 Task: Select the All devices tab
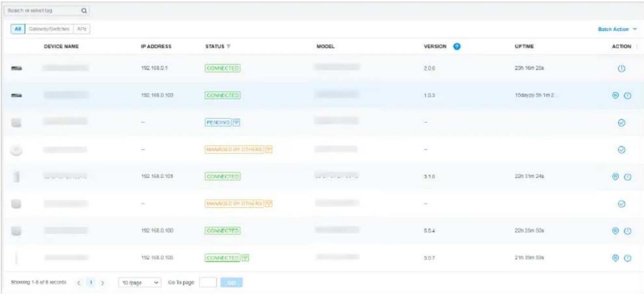click(17, 29)
